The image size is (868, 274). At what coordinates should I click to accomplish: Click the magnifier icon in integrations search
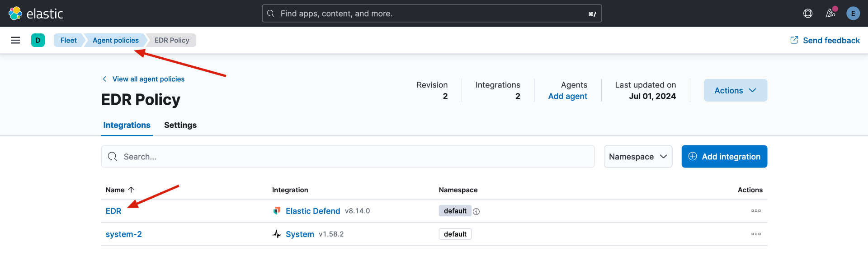point(113,157)
